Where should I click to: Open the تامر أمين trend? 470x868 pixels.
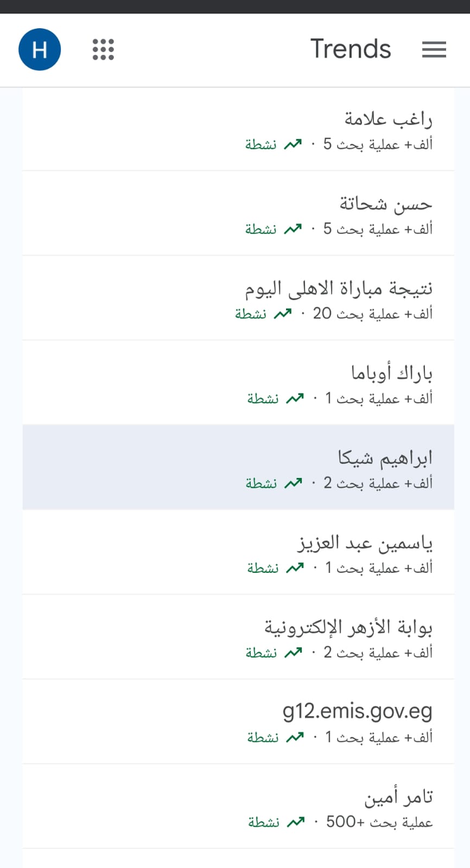(x=238, y=806)
